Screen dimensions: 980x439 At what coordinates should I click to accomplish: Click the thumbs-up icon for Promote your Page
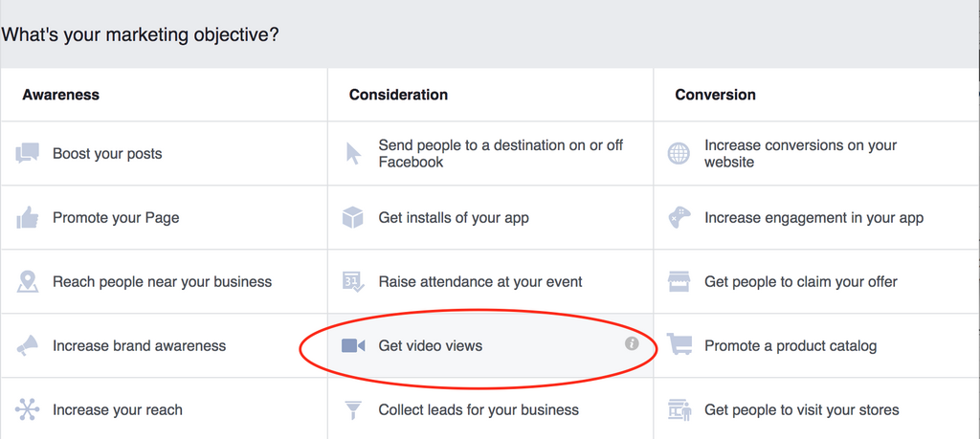pos(28,217)
